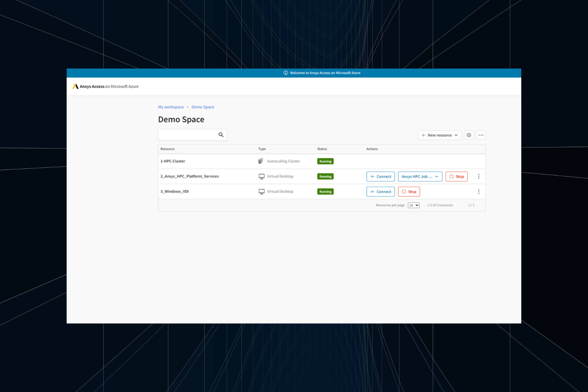Click the 1-3 of 3 resources text
The height and width of the screenshot is (392, 588).
tap(440, 205)
